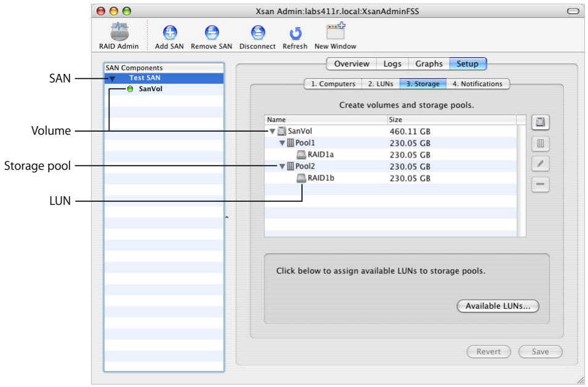588x387 pixels.
Task: Select the RAID1b LUN row
Action: coord(391,178)
